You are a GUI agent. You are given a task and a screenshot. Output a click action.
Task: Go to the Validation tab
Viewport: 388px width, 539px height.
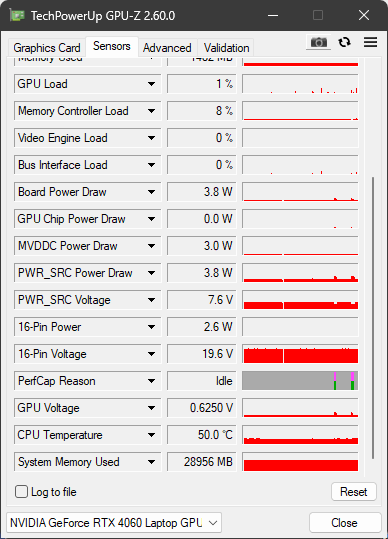click(x=226, y=48)
